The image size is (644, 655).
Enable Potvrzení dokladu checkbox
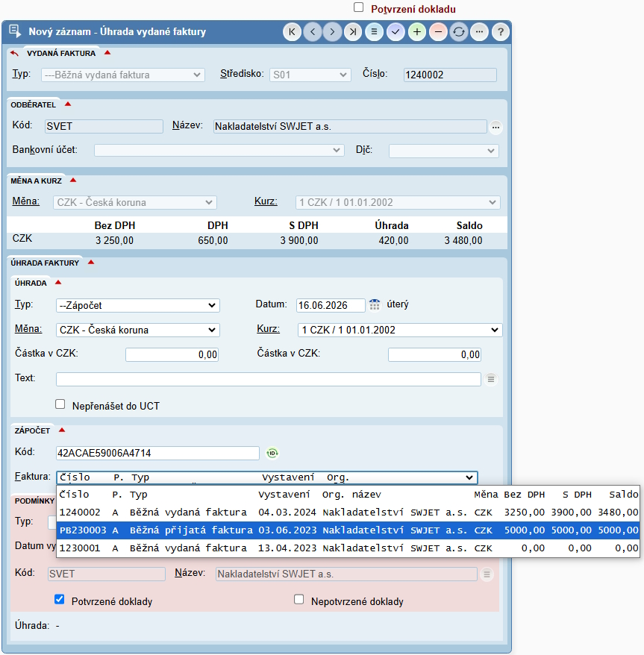[359, 7]
